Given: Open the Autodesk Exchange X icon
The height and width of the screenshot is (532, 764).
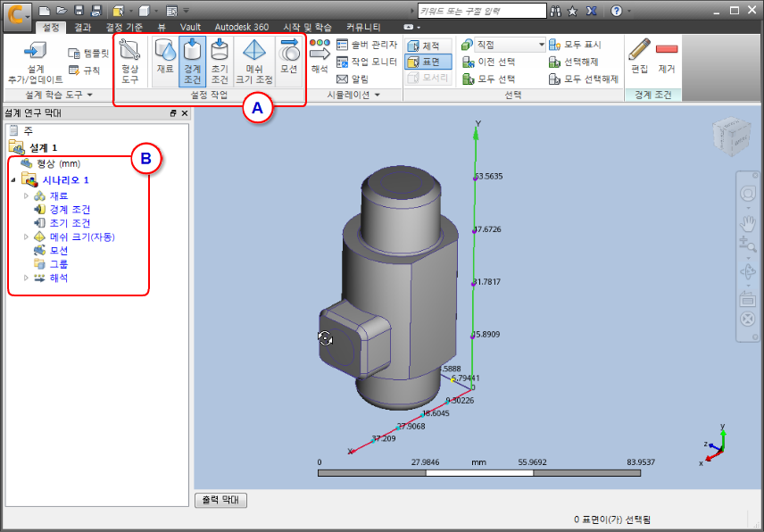Looking at the screenshot, I should tap(592, 11).
